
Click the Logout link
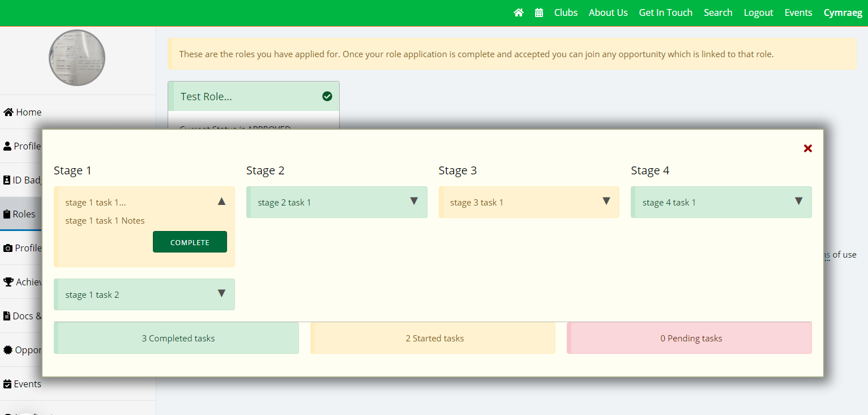click(758, 12)
